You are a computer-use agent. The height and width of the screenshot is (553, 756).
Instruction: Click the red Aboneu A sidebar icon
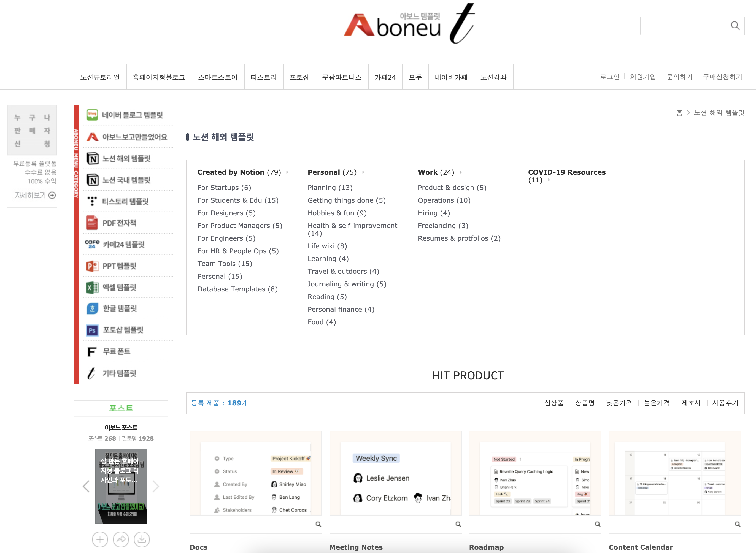(92, 137)
